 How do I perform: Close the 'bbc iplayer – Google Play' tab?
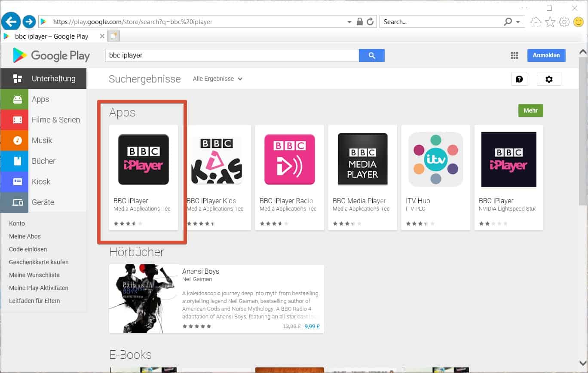[102, 37]
